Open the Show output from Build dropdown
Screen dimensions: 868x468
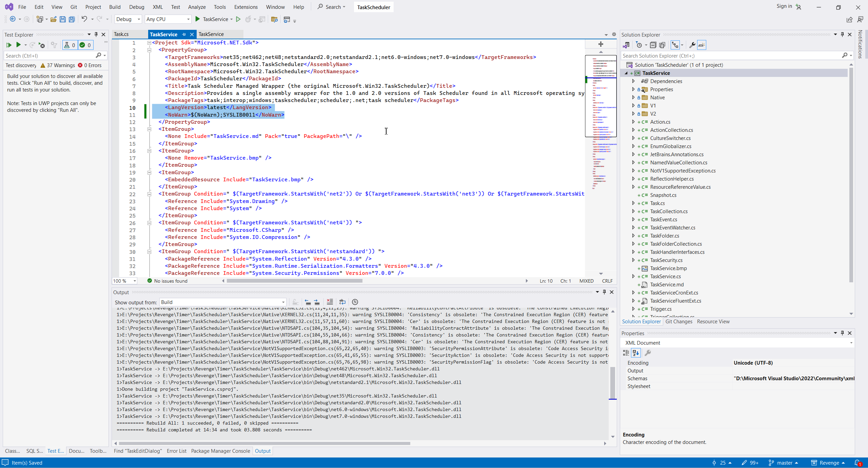pos(222,302)
